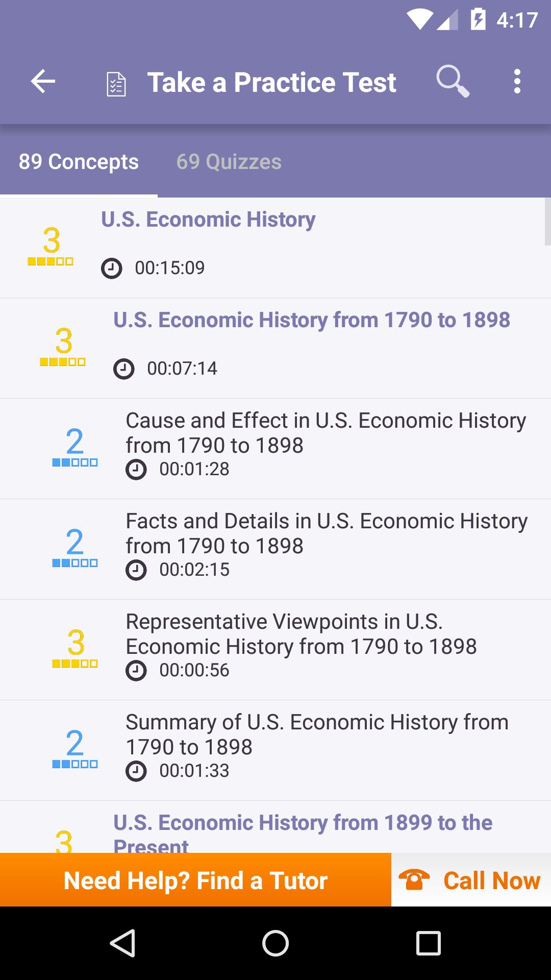
Task: Tap the practice test checklist icon
Action: pyautogui.click(x=116, y=84)
